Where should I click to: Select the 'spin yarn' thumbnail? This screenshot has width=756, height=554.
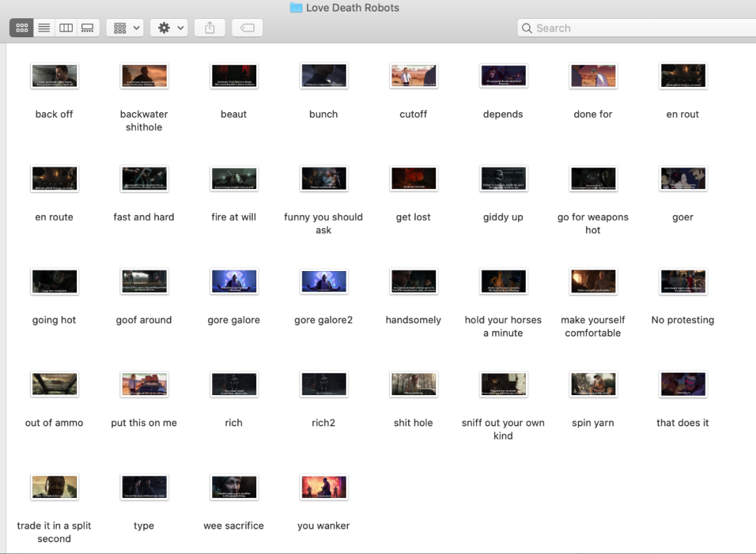tap(593, 385)
